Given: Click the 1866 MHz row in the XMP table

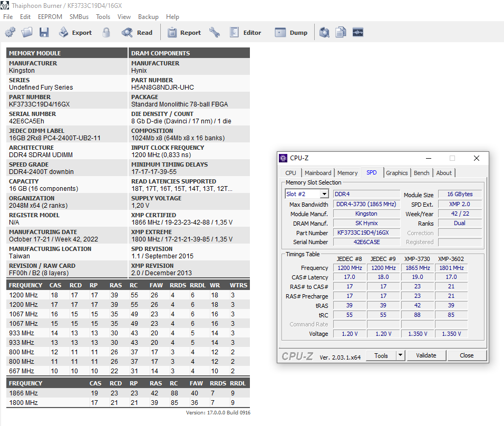Looking at the screenshot, I should pyautogui.click(x=128, y=393).
